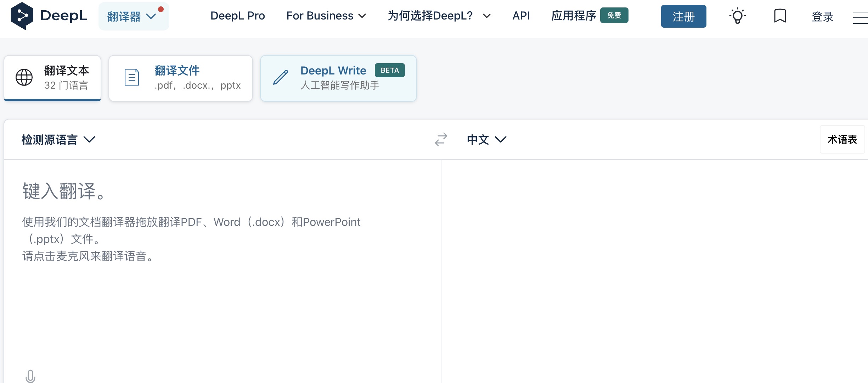
Task: Open the 检测源语言 language selector
Action: point(58,139)
